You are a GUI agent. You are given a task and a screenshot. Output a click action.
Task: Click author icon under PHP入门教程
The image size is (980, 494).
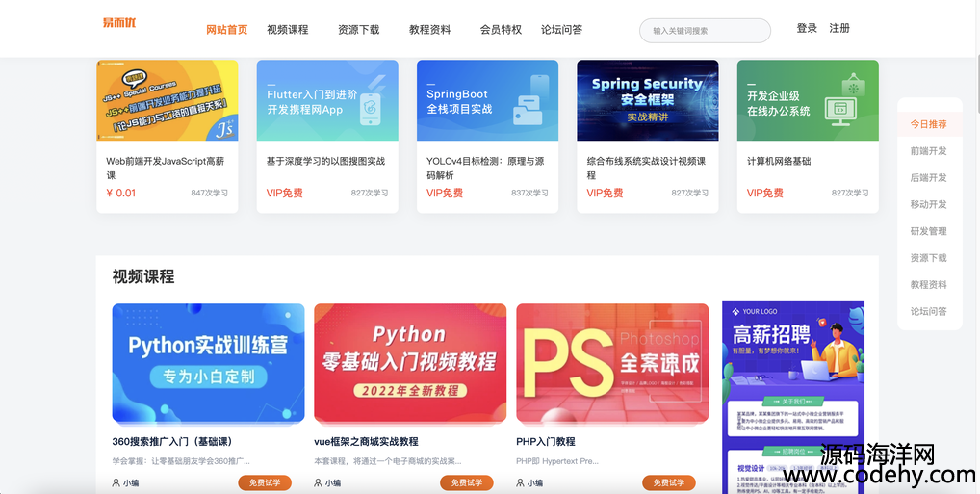click(520, 482)
